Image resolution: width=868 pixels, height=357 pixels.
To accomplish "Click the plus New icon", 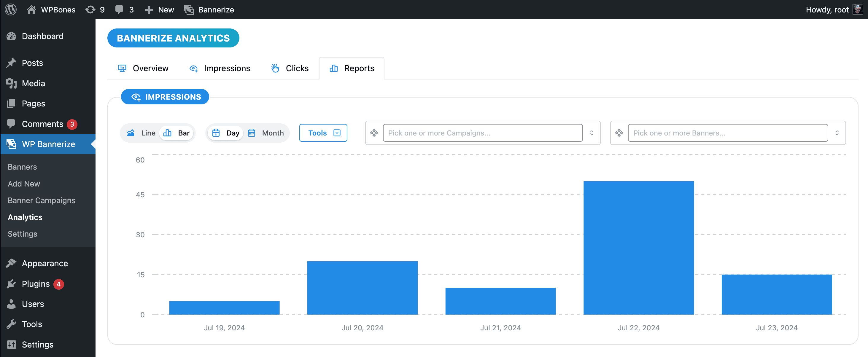I will pos(149,10).
